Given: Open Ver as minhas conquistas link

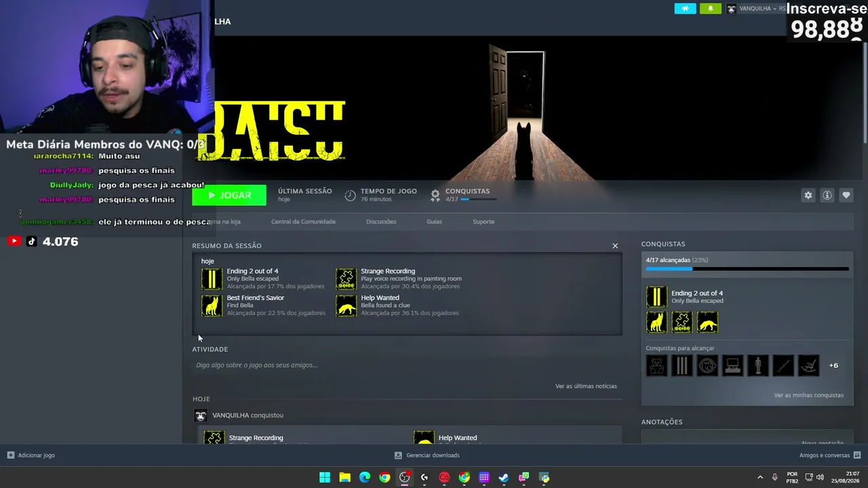Looking at the screenshot, I should coord(808,395).
